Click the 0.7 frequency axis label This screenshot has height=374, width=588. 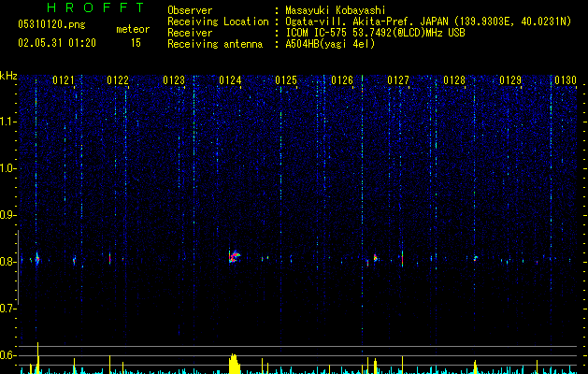[7, 309]
